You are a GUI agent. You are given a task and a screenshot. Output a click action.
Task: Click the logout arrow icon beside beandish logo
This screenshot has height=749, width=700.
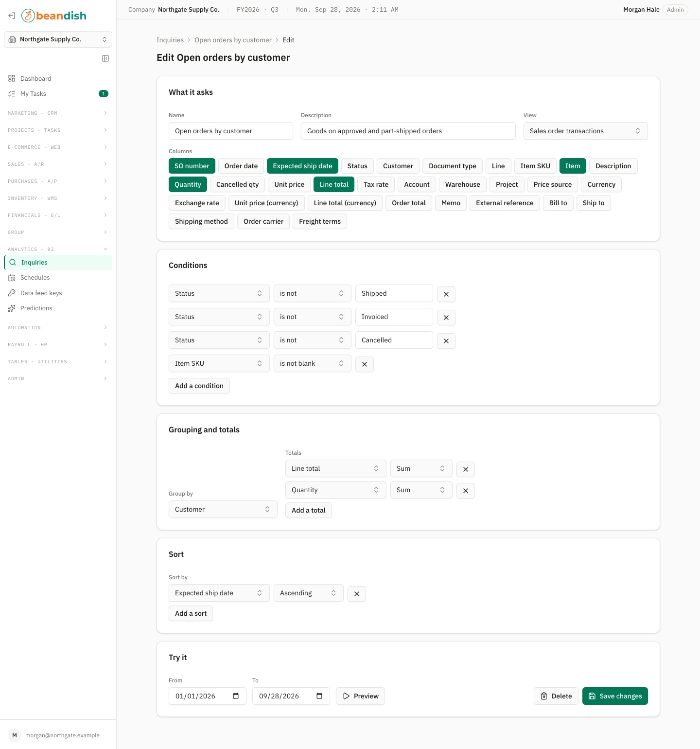(12, 16)
